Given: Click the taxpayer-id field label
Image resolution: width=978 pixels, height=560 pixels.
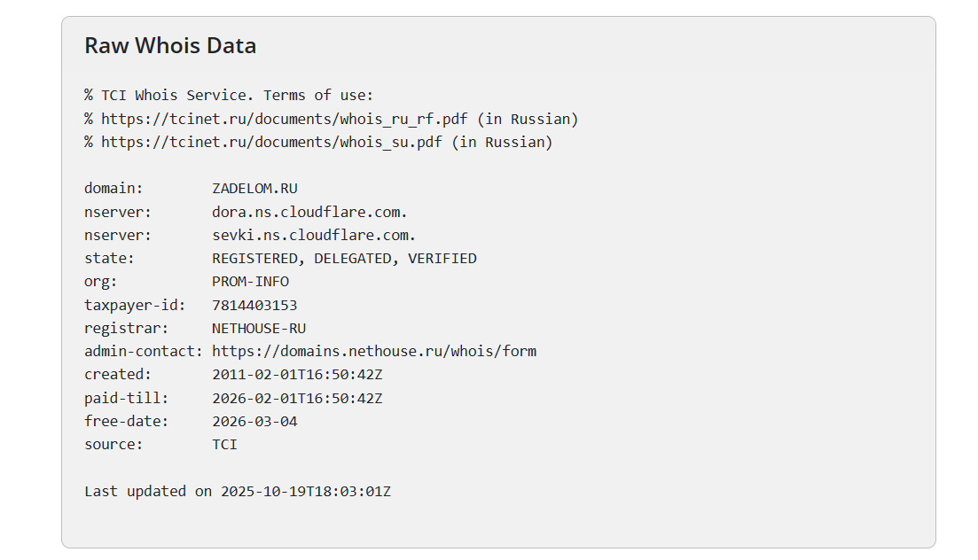Looking at the screenshot, I should pos(135,305).
